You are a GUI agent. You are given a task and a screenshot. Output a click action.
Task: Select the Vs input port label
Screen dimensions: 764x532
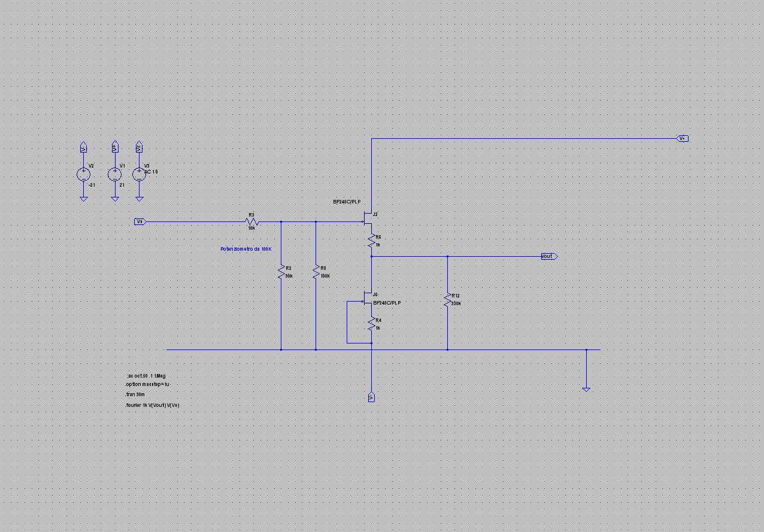point(140,221)
